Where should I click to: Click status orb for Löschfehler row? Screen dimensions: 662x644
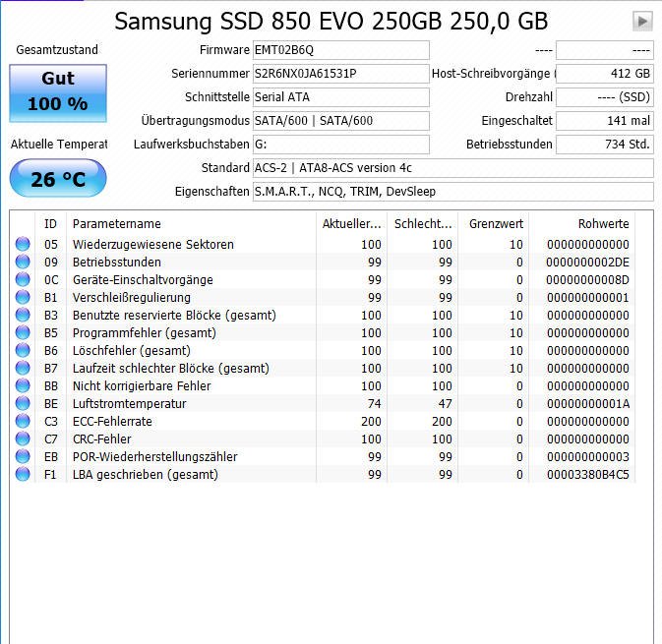tap(23, 350)
